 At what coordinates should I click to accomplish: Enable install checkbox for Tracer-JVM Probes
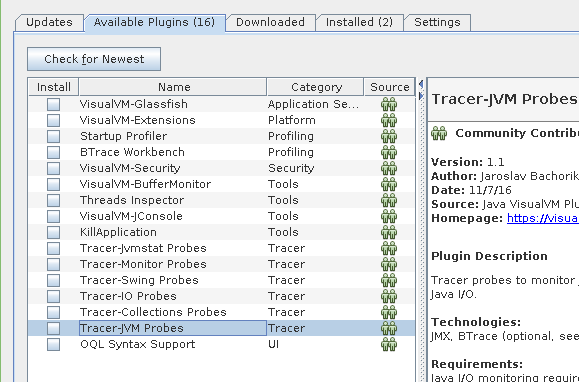pos(53,328)
